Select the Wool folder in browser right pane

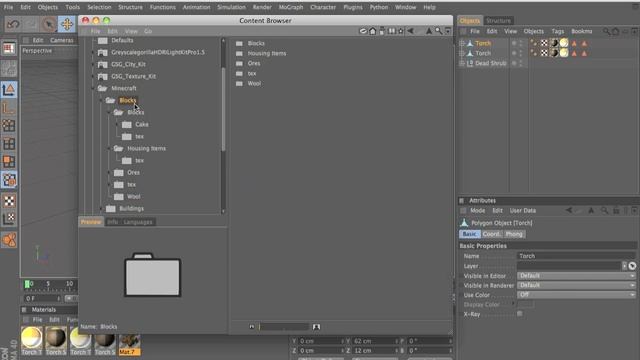click(249, 83)
